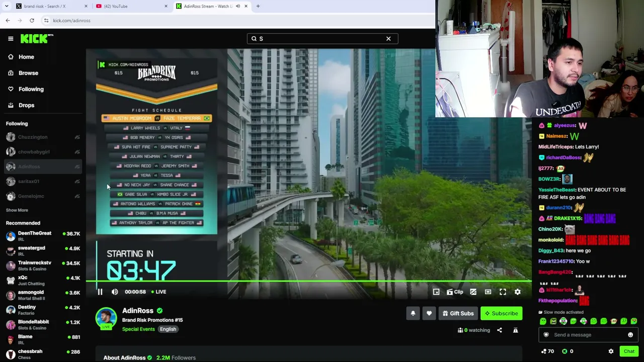Open the Kick hamburger sidebar menu
The image size is (644, 362).
[11, 39]
